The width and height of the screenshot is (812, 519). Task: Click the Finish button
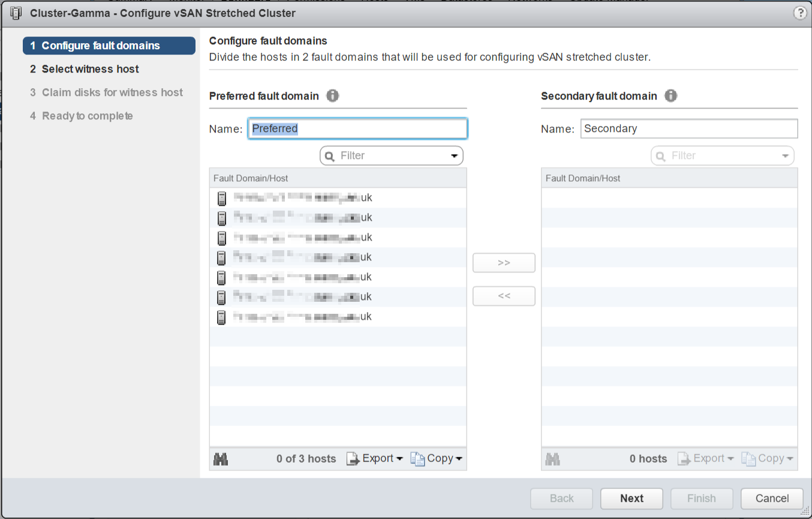[x=702, y=499]
